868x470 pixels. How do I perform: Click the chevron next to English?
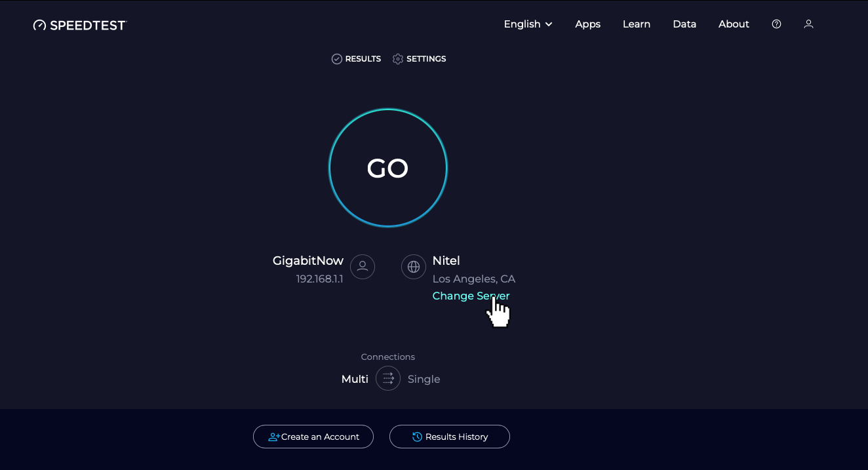tap(549, 24)
